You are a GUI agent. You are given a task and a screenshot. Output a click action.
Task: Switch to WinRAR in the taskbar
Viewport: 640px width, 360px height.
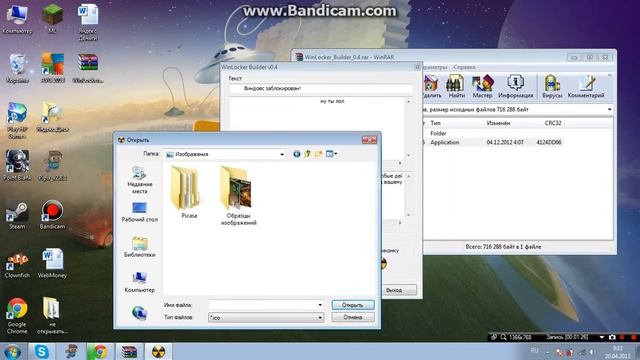click(129, 352)
